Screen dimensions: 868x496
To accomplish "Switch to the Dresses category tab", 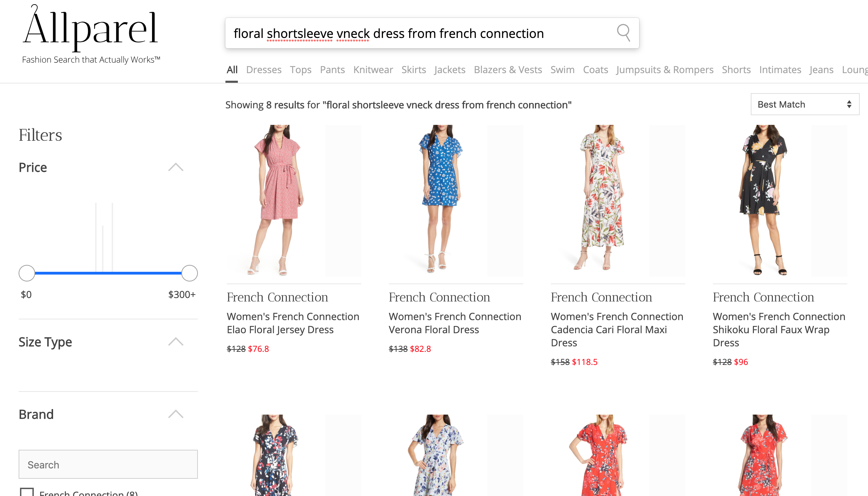I will point(264,70).
